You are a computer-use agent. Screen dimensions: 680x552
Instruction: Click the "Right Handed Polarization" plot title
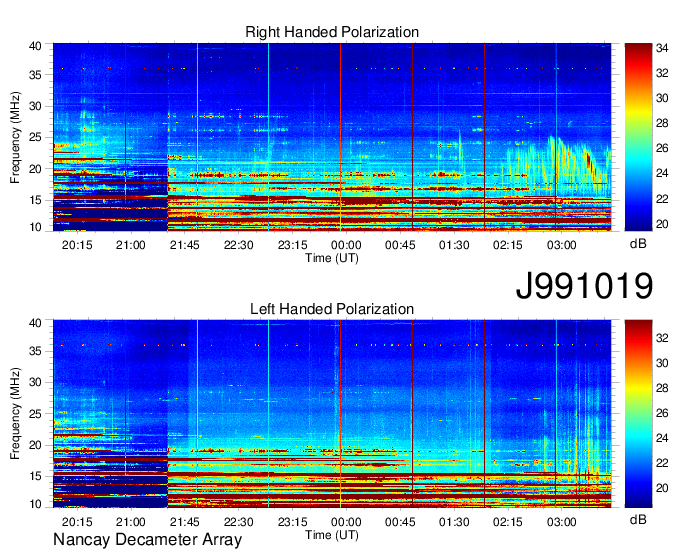332,32
